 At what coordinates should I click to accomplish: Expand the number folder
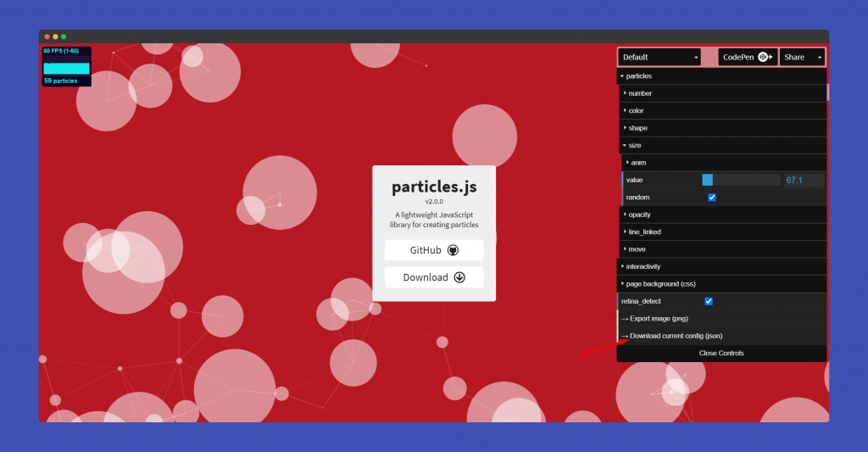[723, 93]
